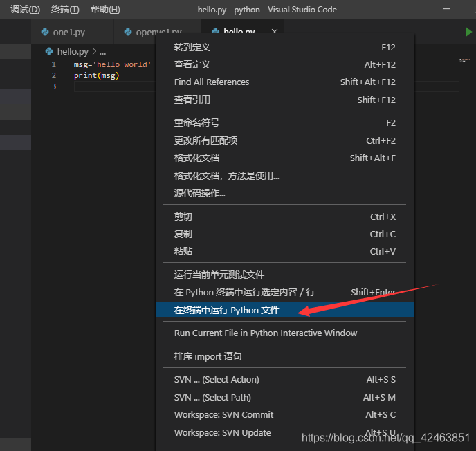The width and height of the screenshot is (476, 451).
Task: Click Python icon in hello.py breadcrumb
Action: pos(49,52)
